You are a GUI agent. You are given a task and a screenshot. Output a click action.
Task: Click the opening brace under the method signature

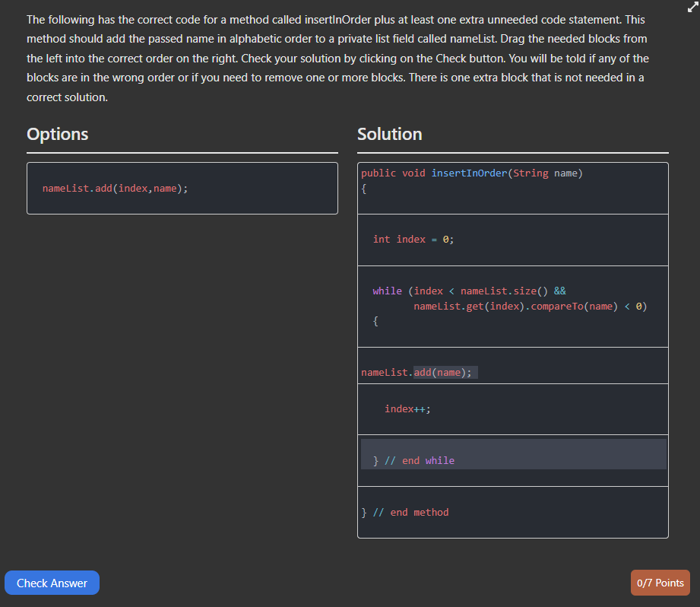click(365, 188)
